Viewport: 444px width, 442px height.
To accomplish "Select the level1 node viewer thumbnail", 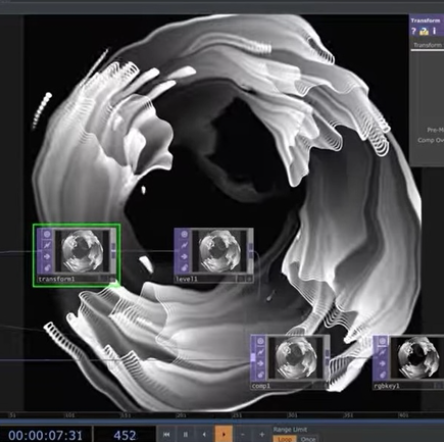I will tap(220, 251).
